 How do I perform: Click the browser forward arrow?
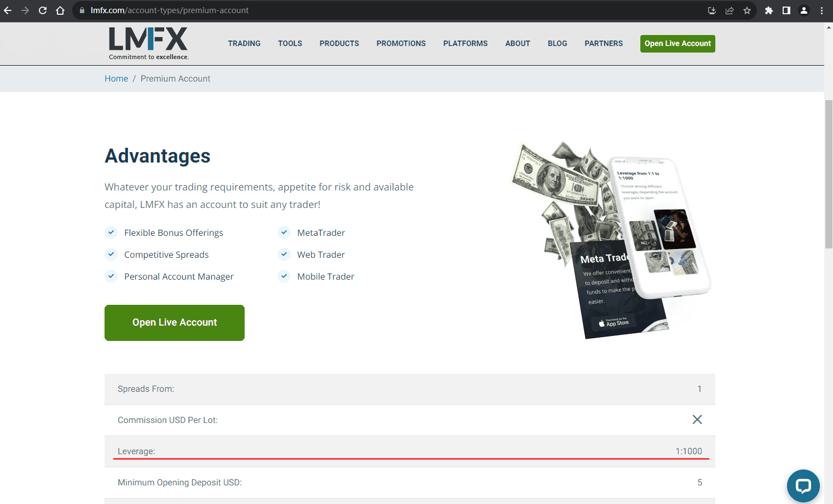25,10
